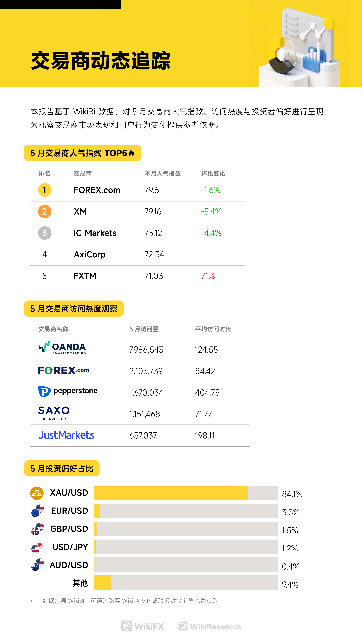Click the gold bars XAU/USD icon
This screenshot has height=644, width=362.
coord(37,493)
